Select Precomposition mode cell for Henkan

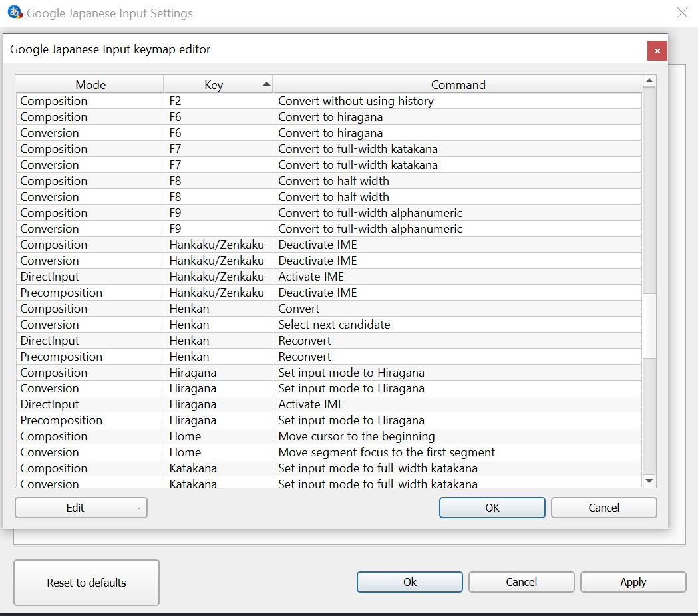tap(90, 357)
